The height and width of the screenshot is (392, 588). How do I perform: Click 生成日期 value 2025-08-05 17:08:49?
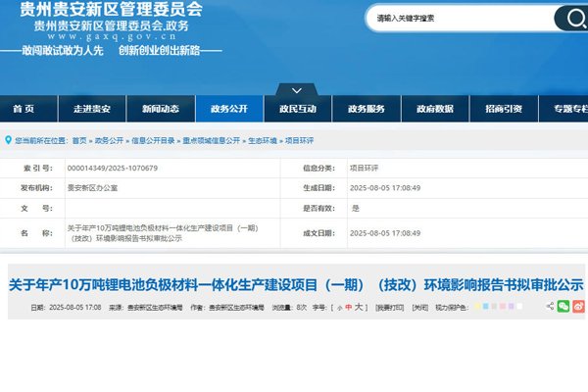coord(385,188)
